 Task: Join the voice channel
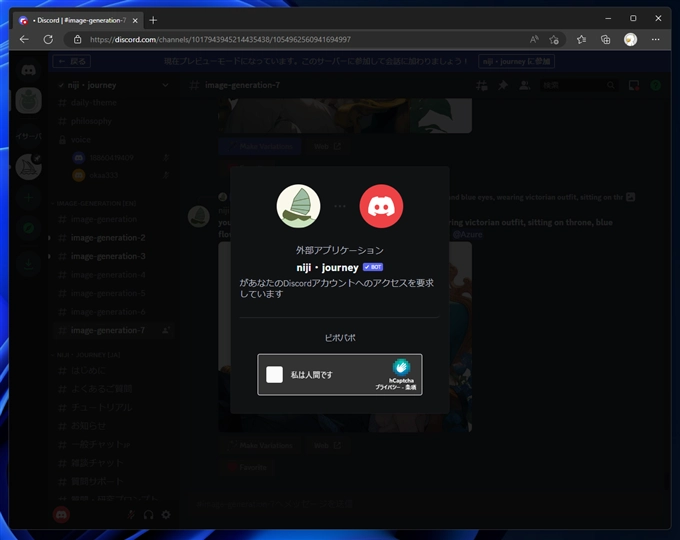coord(81,140)
